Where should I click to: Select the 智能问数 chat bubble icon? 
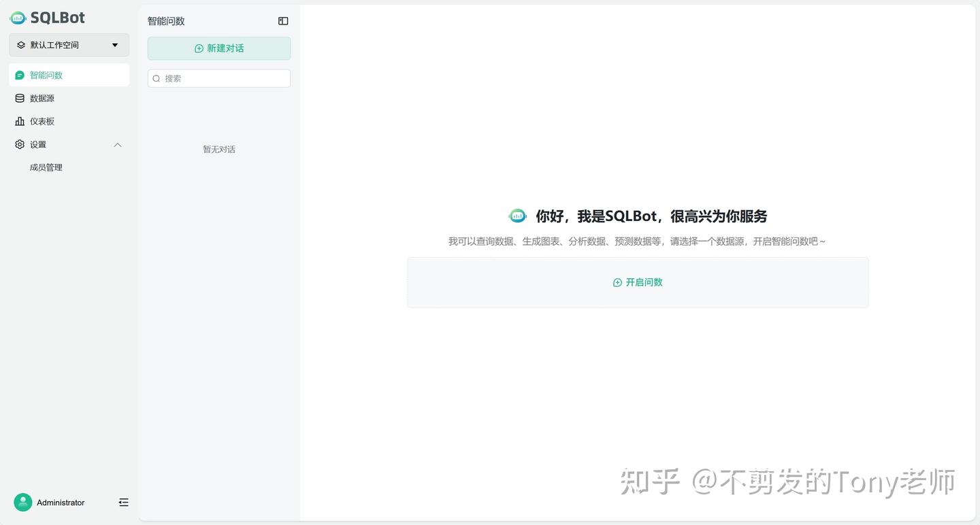click(x=19, y=75)
